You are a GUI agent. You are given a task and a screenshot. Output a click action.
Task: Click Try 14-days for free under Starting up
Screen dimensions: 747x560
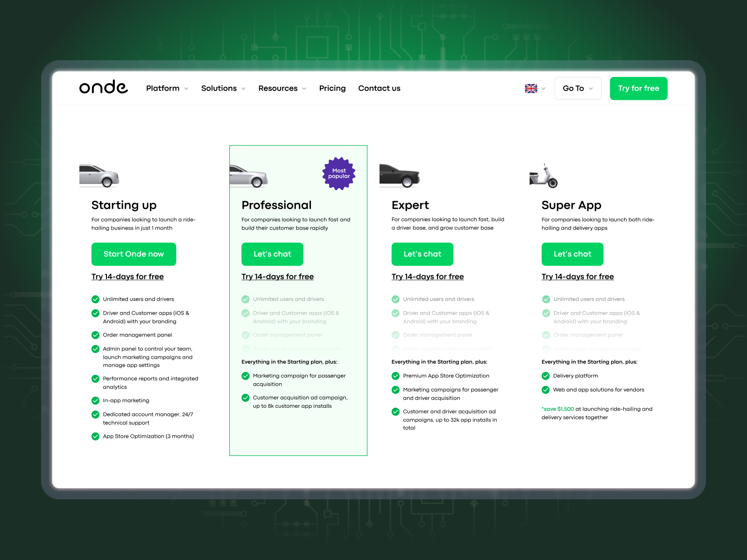(127, 277)
